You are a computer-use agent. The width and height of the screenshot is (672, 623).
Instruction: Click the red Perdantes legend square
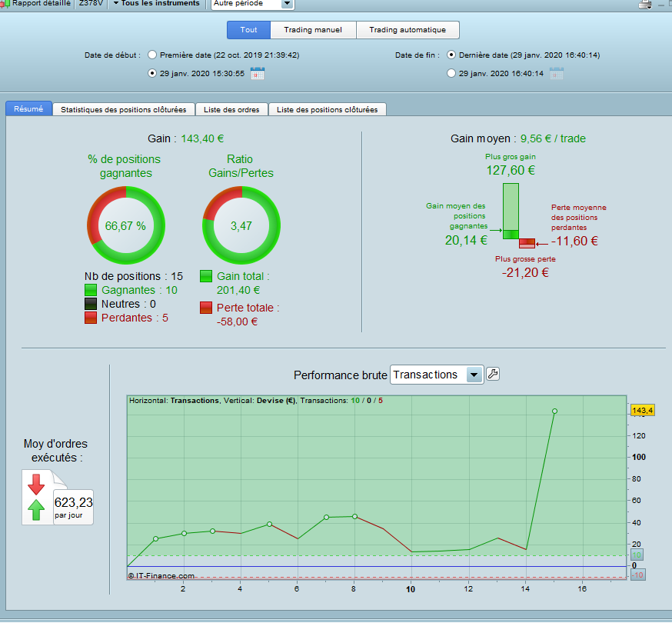pyautogui.click(x=91, y=318)
